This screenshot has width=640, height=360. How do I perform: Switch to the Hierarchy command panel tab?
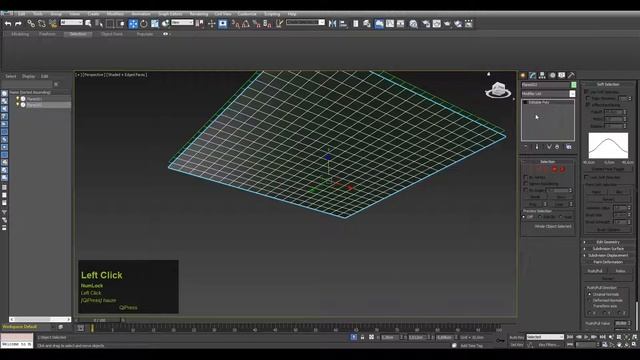(542, 76)
